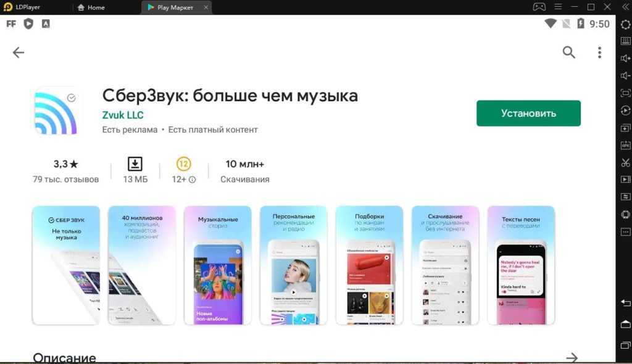Click the install APK sidebar icon

[x=625, y=145]
